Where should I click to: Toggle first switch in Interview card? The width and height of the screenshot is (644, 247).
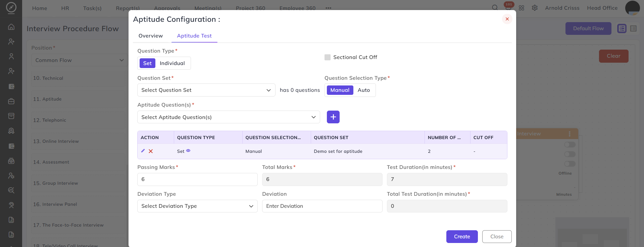570,144
